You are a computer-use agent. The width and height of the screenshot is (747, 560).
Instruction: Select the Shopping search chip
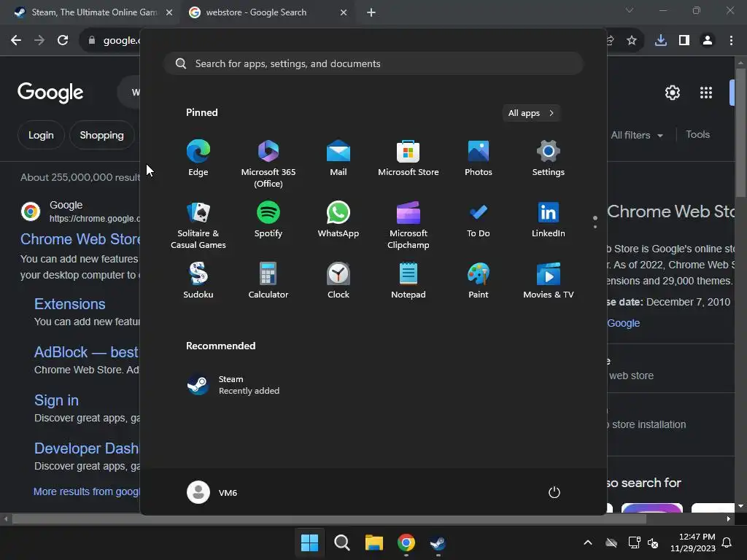[x=101, y=135]
